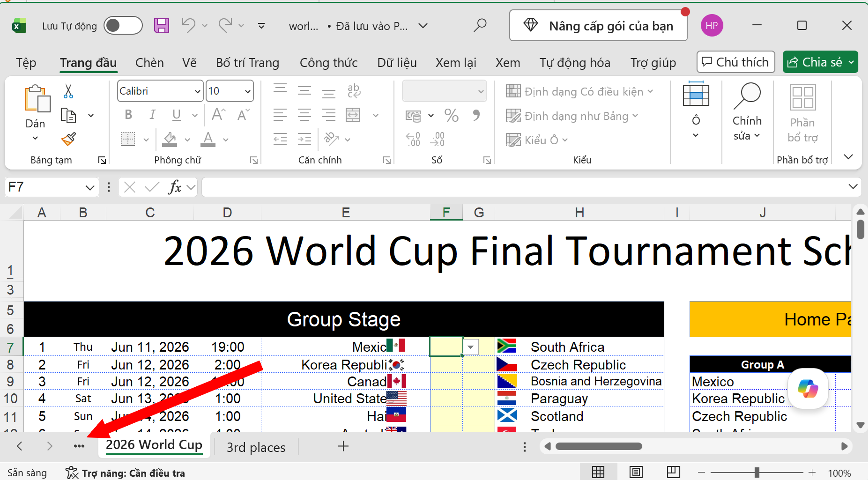Switch to the Chèn tab
868x480 pixels.
coord(149,63)
